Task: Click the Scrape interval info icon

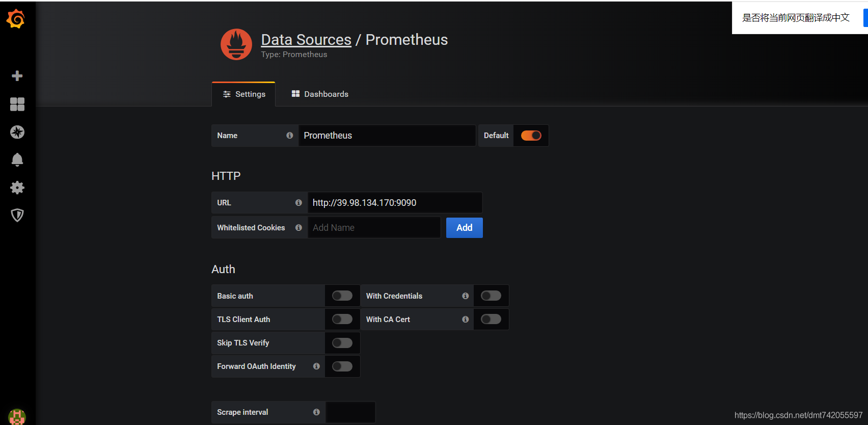Action: (316, 412)
